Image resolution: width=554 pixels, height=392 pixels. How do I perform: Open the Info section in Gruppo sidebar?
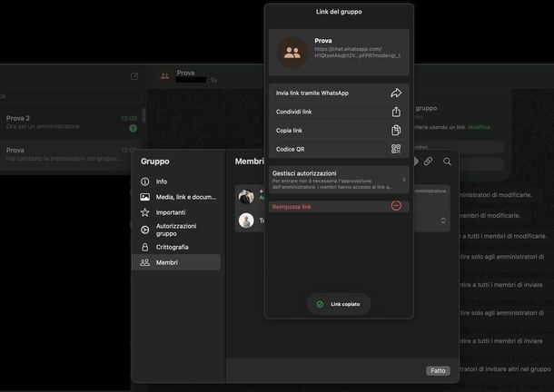(176, 181)
